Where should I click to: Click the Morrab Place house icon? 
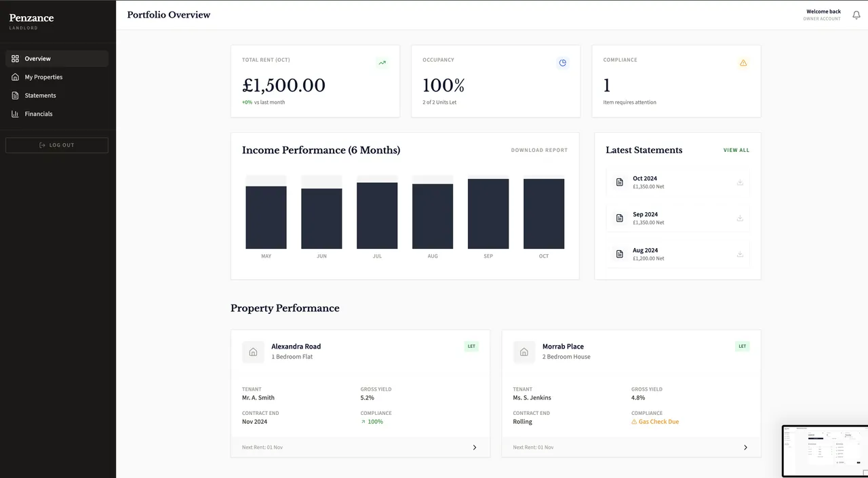tap(524, 352)
